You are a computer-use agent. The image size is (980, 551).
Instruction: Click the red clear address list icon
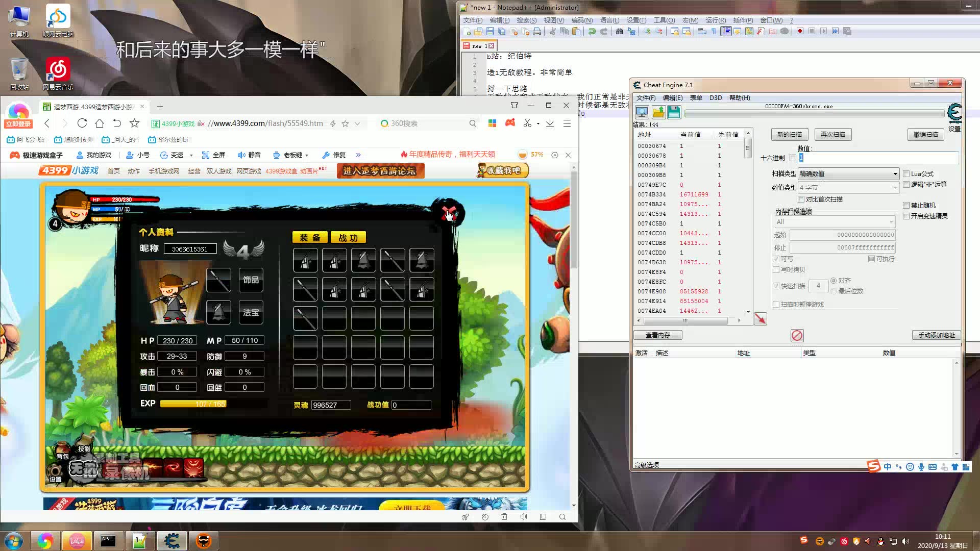(x=797, y=335)
